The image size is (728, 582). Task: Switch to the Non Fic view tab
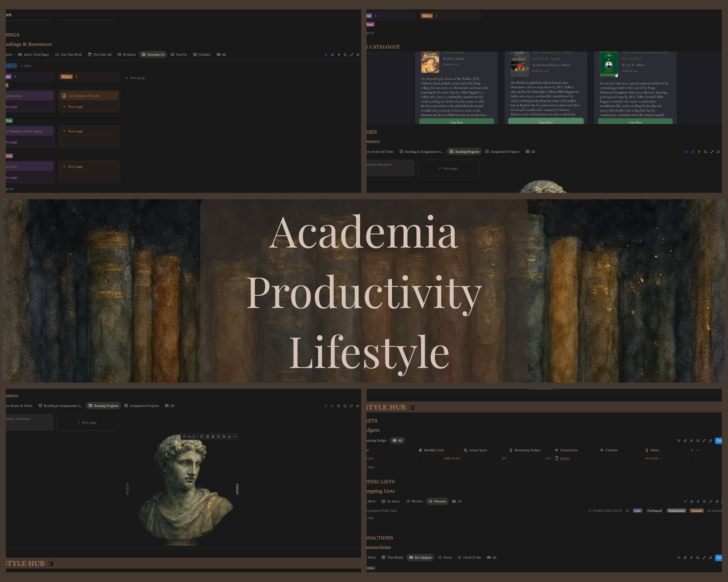(181, 55)
